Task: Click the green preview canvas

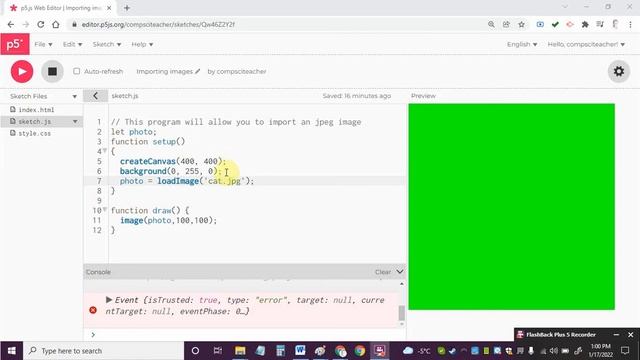Action: pyautogui.click(x=511, y=207)
